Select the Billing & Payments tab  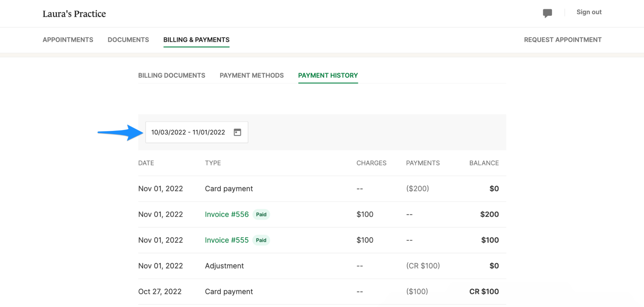(x=197, y=40)
